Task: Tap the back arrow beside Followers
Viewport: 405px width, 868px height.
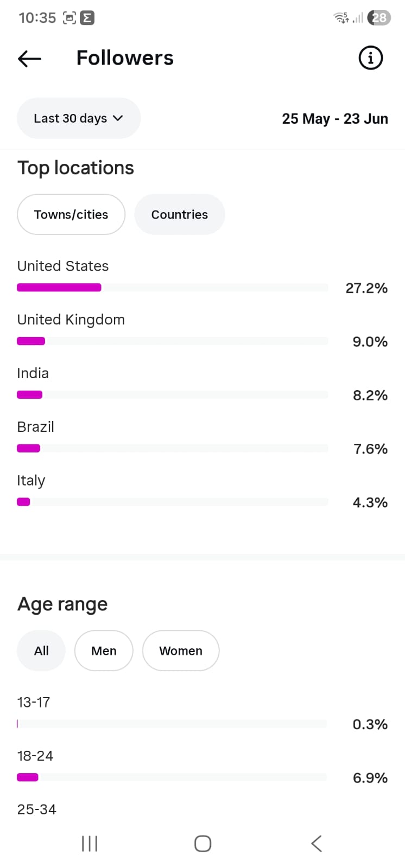Action: coord(29,59)
